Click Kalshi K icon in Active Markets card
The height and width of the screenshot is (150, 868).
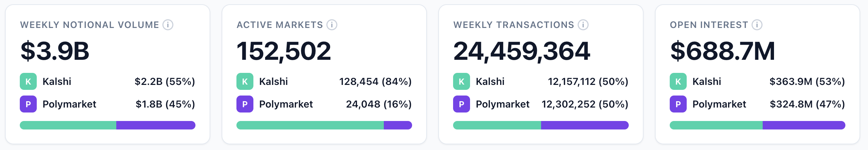tap(245, 81)
